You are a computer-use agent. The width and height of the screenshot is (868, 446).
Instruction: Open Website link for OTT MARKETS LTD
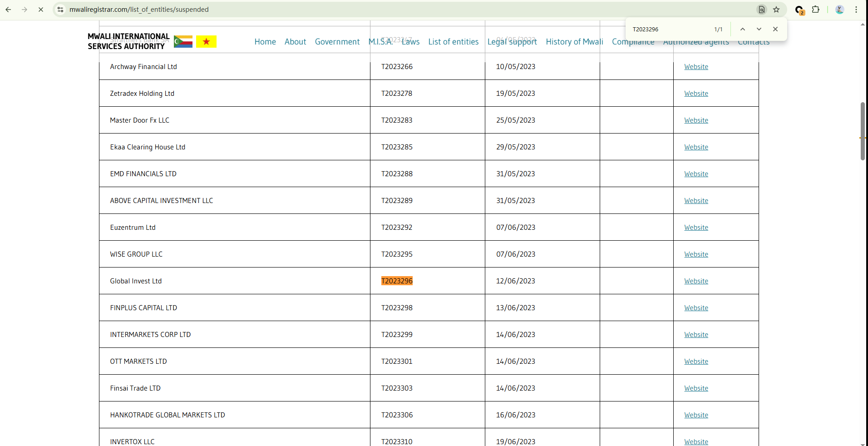[696, 362]
